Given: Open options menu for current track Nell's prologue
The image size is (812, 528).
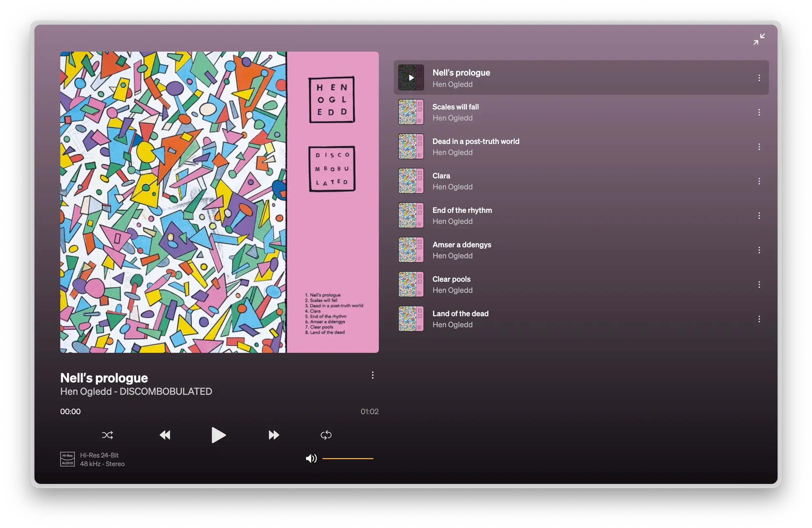Looking at the screenshot, I should [373, 375].
